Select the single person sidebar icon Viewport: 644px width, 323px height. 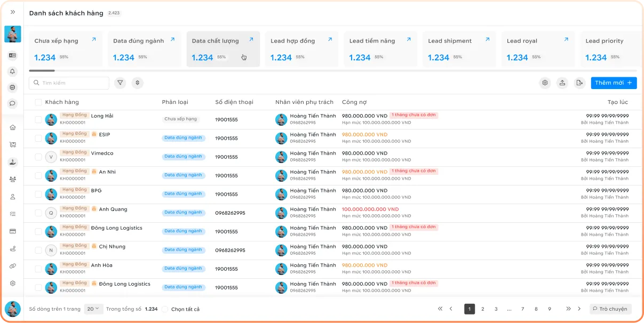(13, 197)
